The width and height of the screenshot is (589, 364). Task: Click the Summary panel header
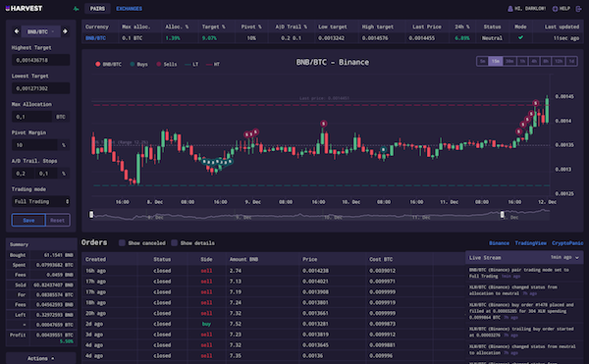[x=41, y=244]
